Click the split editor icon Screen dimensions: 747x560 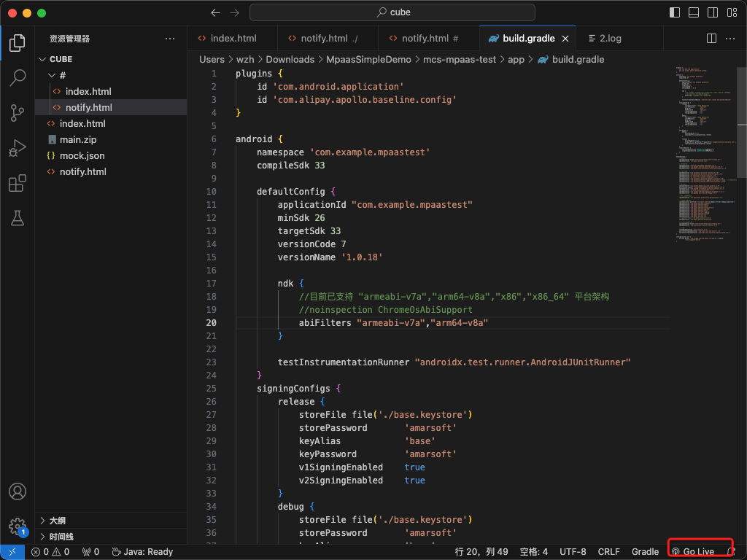pos(712,39)
